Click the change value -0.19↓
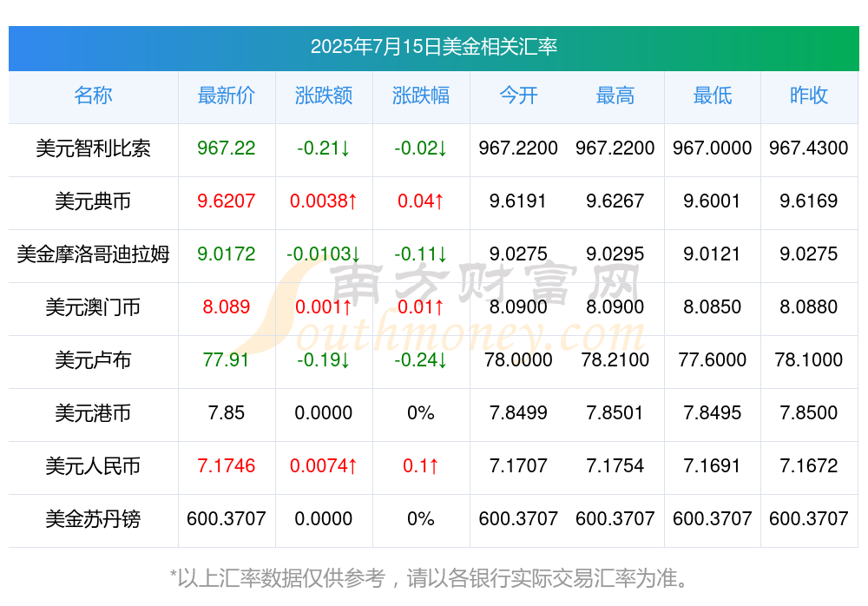The image size is (868, 606). [323, 360]
